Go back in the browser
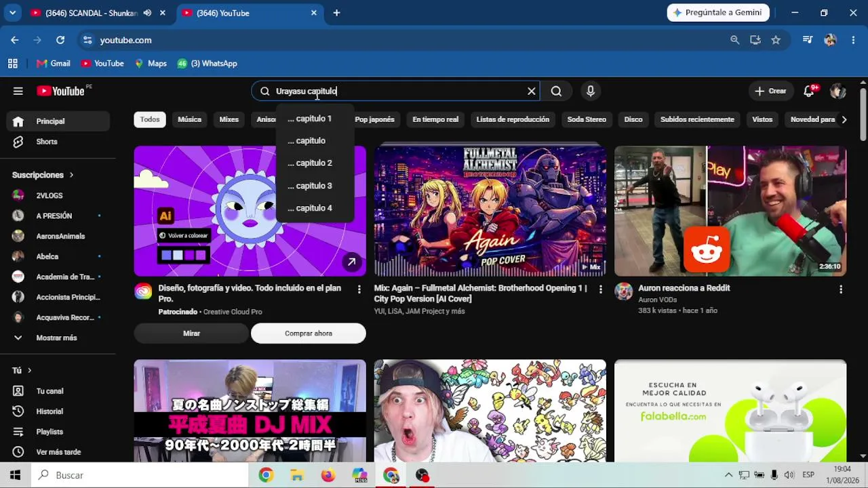Image resolution: width=868 pixels, height=488 pixels. click(15, 40)
